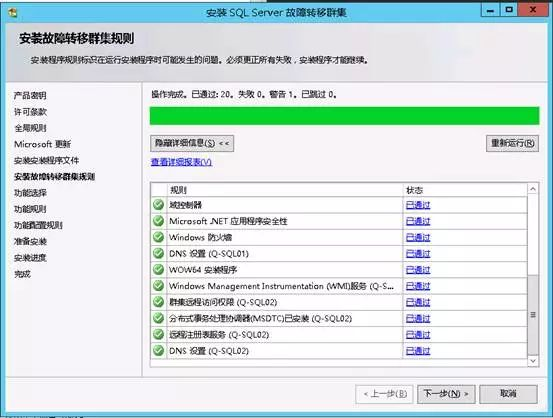
Task: Select the 功能规则 step in the sidebar
Action: point(30,209)
